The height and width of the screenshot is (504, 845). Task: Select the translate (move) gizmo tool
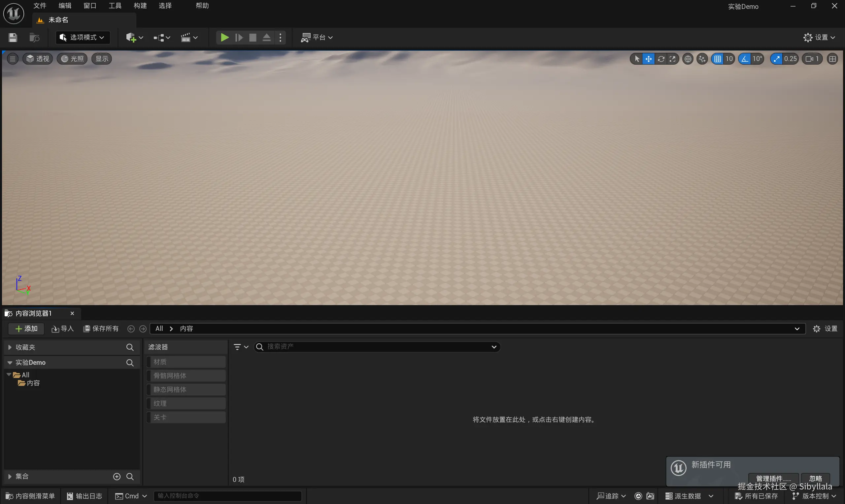click(648, 59)
